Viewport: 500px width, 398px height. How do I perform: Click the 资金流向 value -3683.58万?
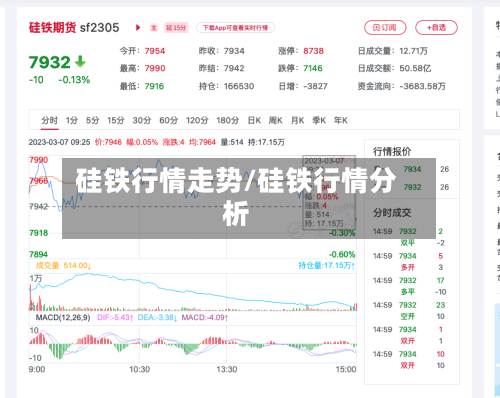(422, 86)
